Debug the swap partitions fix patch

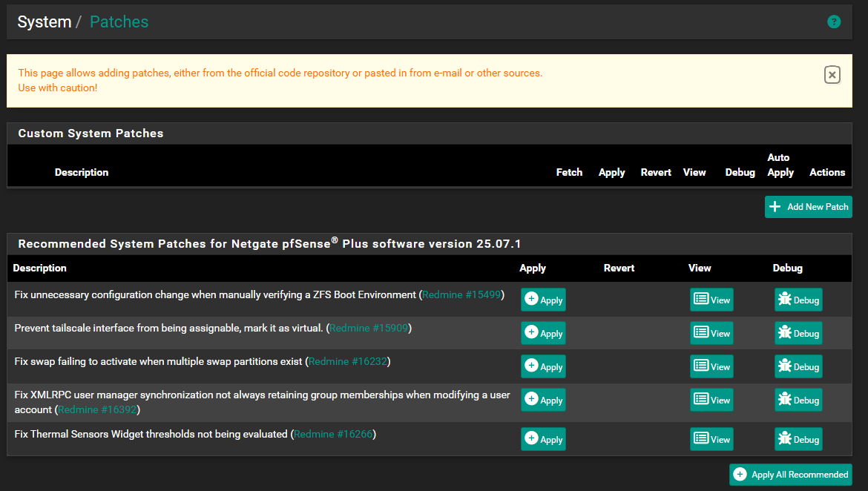798,366
